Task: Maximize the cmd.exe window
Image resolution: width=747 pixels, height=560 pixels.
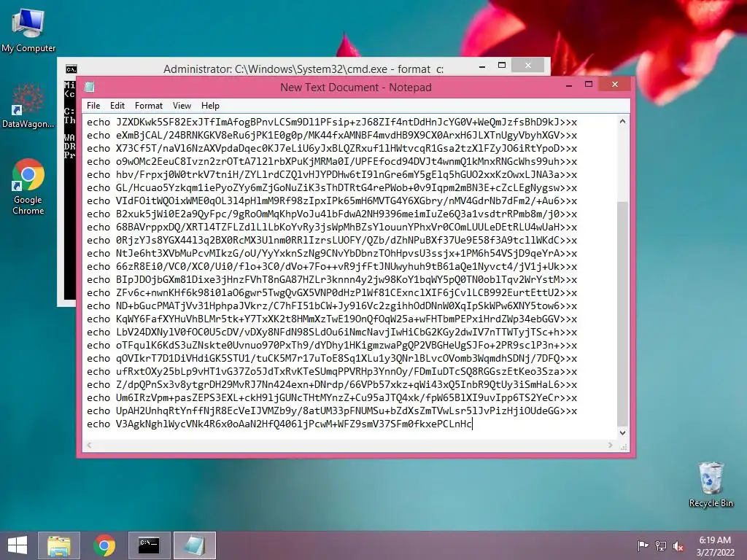Action: click(x=502, y=65)
